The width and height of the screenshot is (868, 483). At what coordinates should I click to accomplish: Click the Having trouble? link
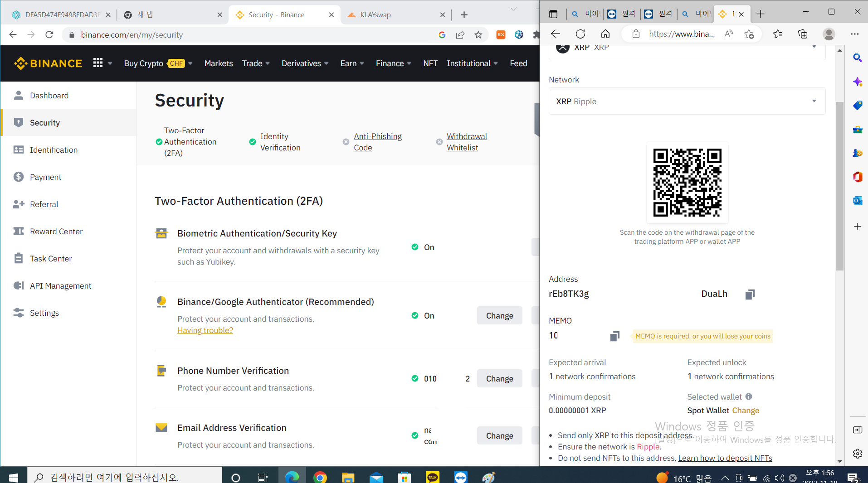205,330
